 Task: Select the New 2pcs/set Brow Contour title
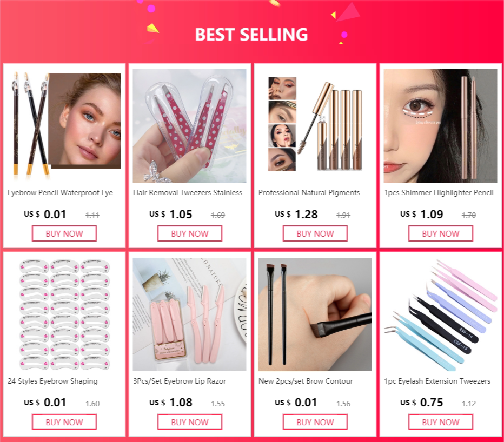[306, 381]
